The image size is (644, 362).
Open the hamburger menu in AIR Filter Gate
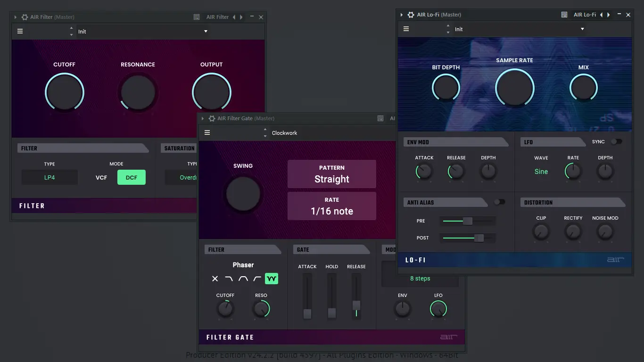click(207, 132)
